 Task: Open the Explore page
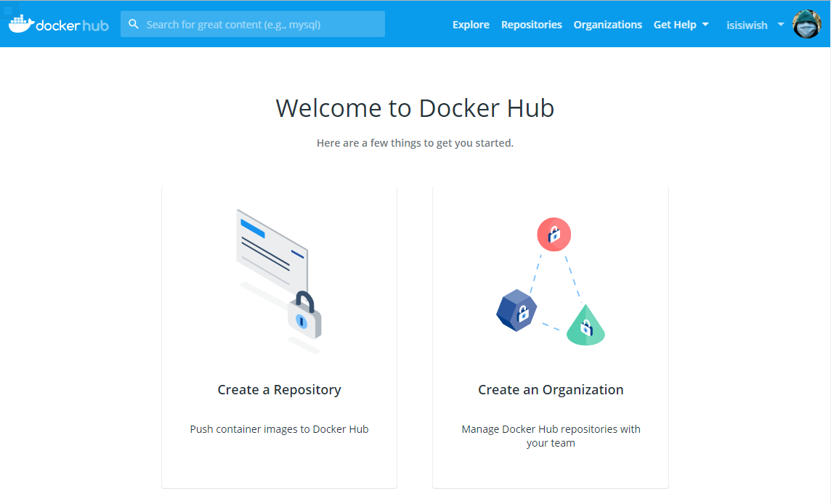pyautogui.click(x=471, y=24)
